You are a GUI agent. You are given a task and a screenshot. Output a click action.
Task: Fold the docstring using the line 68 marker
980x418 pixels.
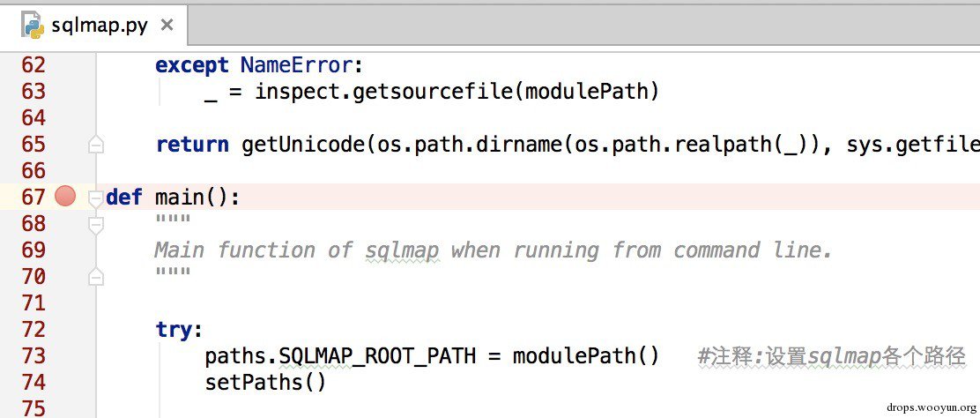coord(96,224)
